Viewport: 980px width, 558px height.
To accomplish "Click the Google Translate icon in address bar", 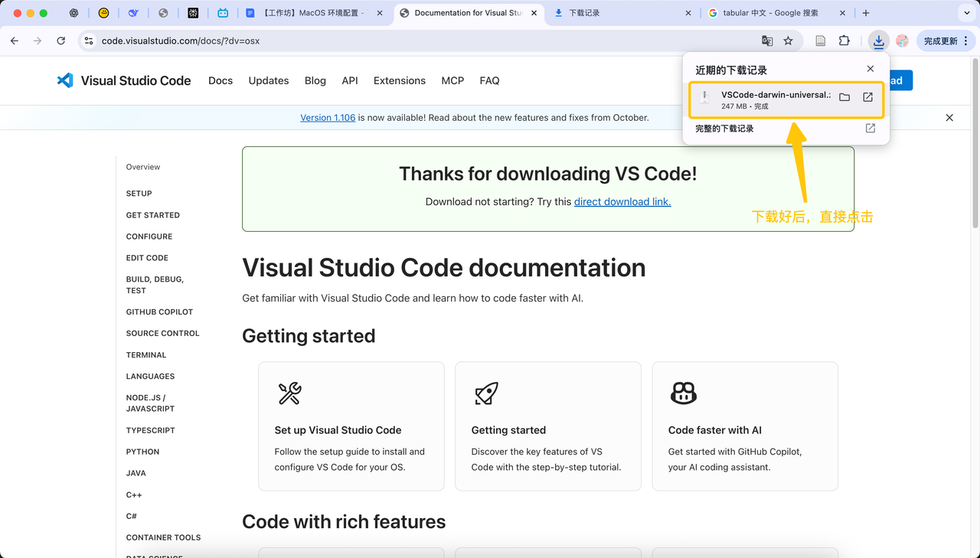I will pos(766,41).
